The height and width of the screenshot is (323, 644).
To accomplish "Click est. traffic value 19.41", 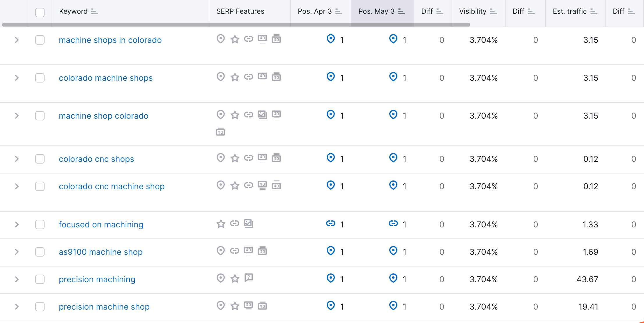I will [x=588, y=307].
